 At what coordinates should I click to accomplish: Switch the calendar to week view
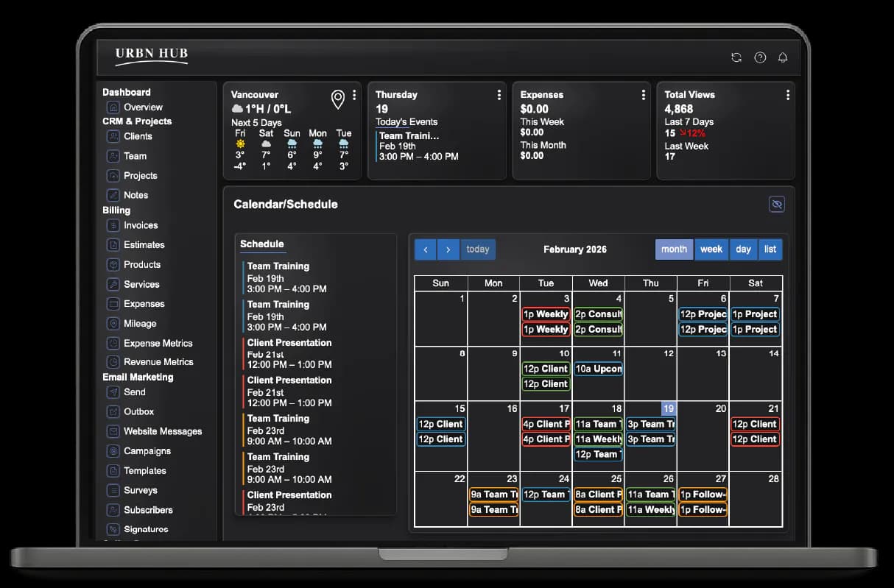click(711, 249)
